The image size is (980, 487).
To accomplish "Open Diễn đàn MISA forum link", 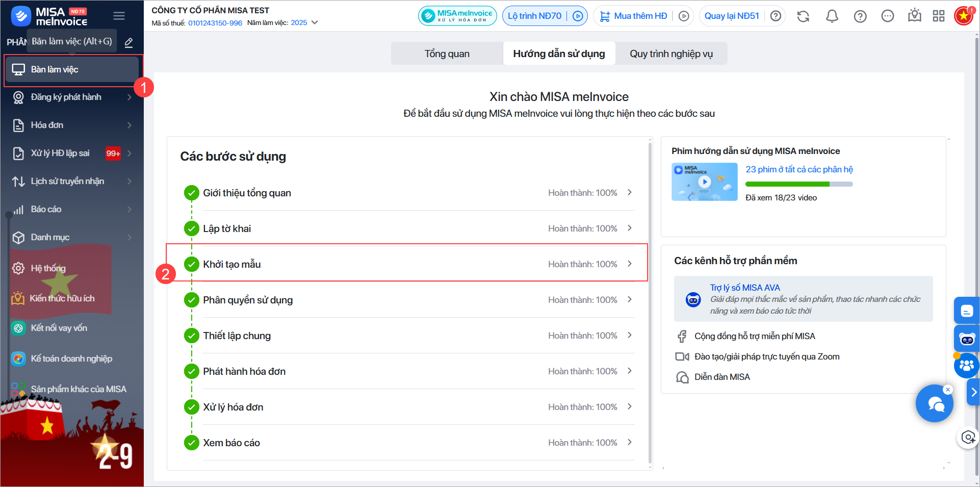I will click(722, 377).
